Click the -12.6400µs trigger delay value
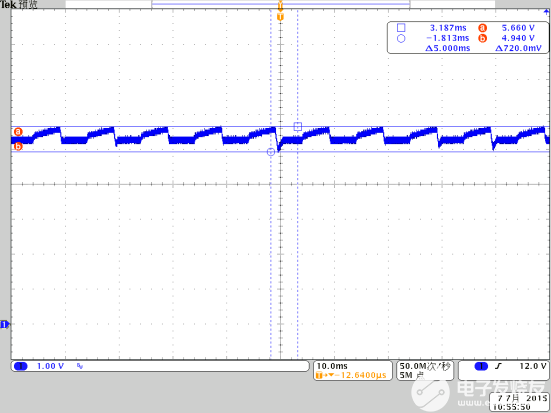Image resolution: width=551 pixels, height=413 pixels. tap(360, 375)
